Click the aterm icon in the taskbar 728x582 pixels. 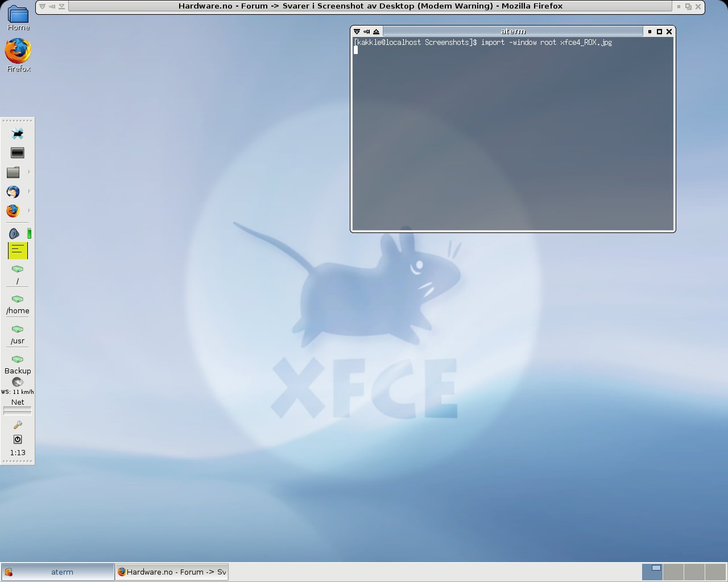(9, 572)
